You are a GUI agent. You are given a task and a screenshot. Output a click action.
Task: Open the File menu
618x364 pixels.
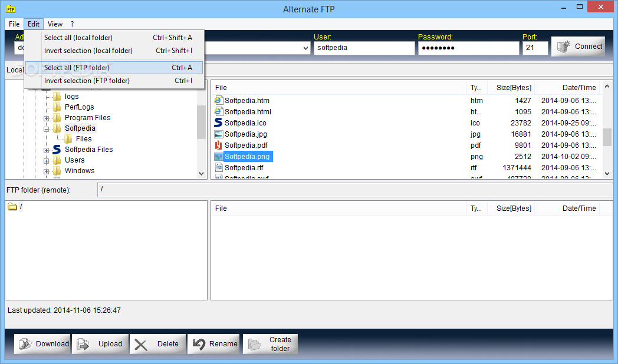point(14,24)
